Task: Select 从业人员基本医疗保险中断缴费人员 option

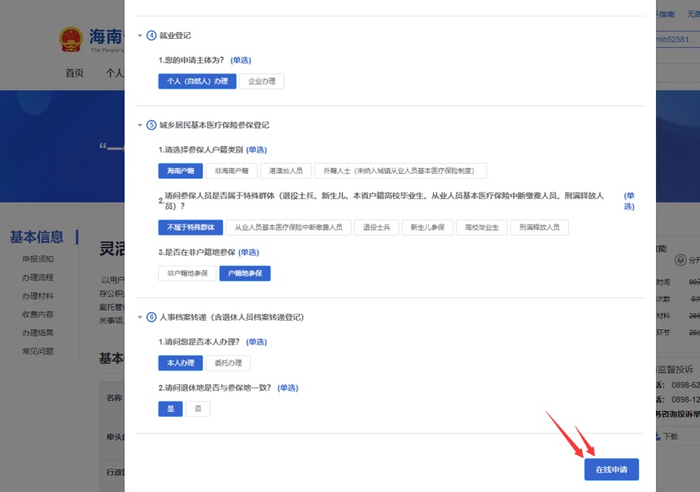Action: [288, 227]
